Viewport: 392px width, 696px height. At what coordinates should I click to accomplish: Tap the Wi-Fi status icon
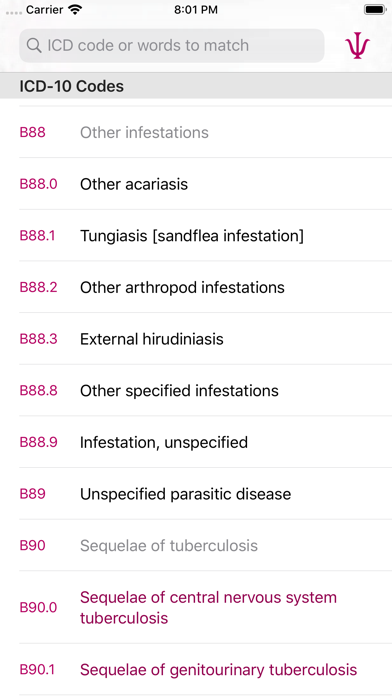click(x=76, y=10)
